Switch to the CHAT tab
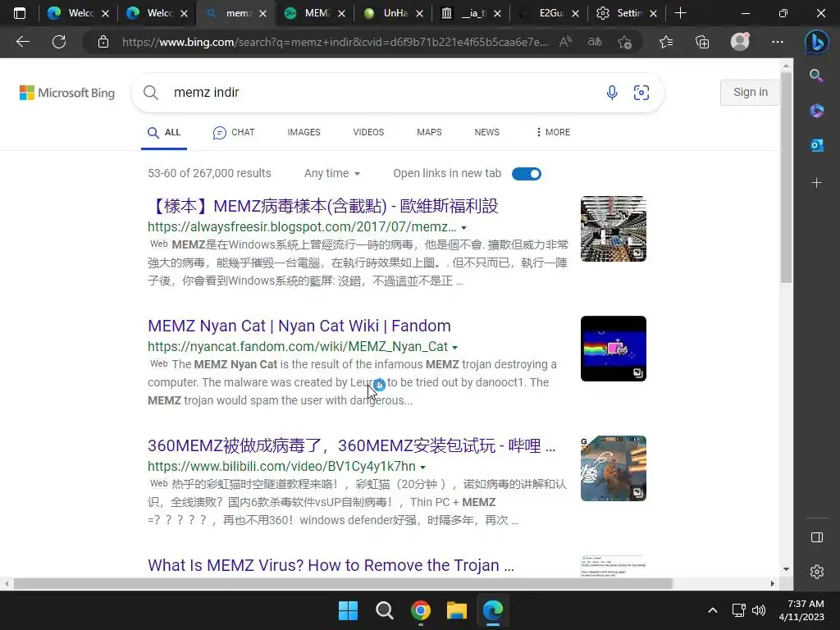Image resolution: width=840 pixels, height=630 pixels. (234, 132)
